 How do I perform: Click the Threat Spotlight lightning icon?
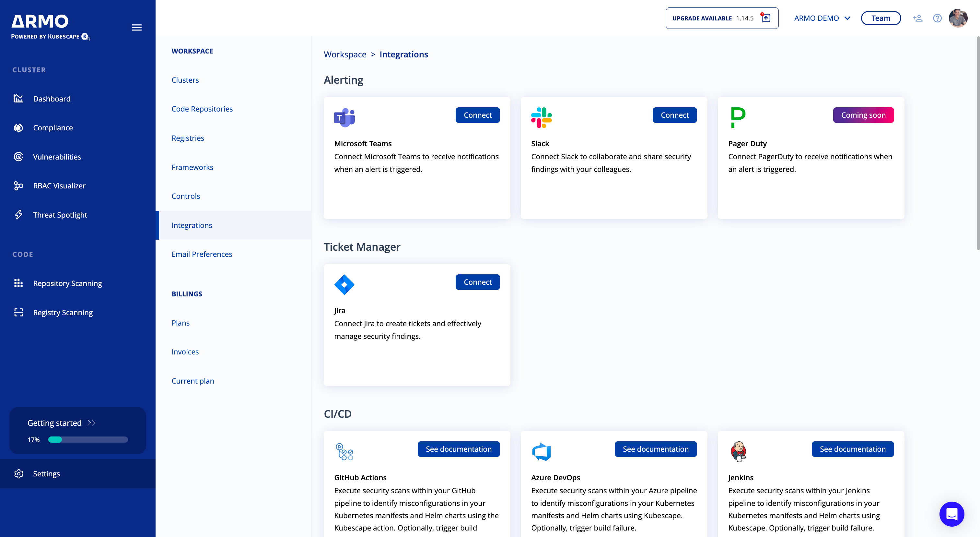[x=19, y=215]
